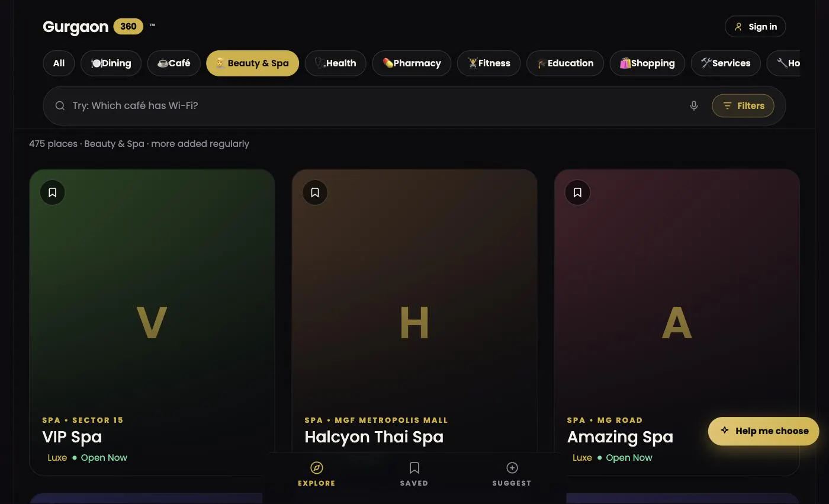Bookmark the VIP Spa card
The height and width of the screenshot is (504, 829).
coord(53,192)
